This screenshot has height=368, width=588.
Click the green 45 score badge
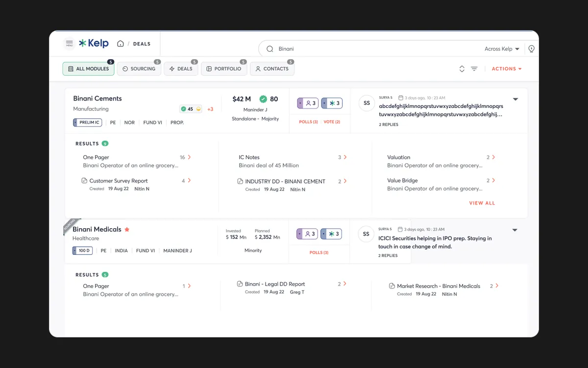[x=191, y=109]
